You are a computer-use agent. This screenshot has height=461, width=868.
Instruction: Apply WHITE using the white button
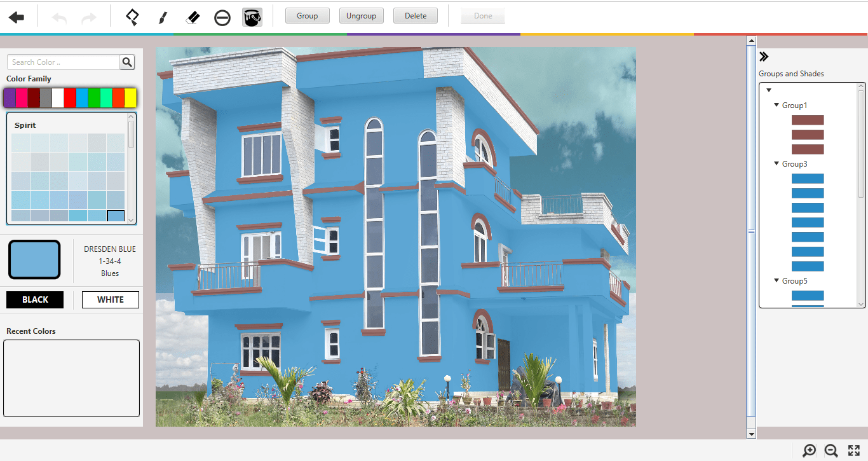pyautogui.click(x=111, y=299)
